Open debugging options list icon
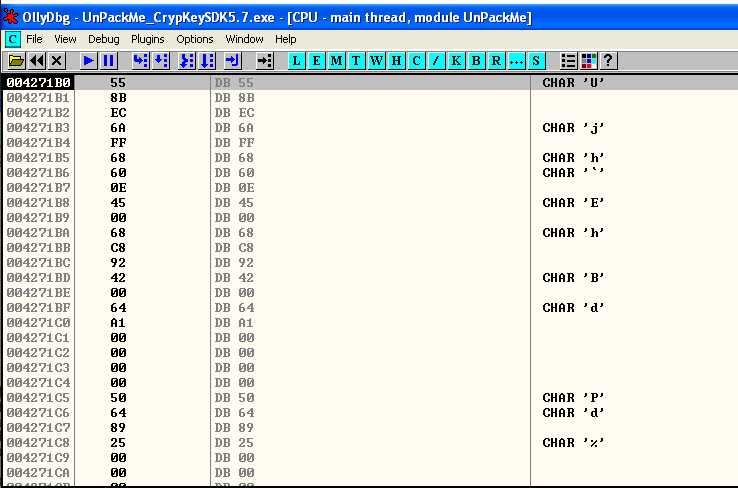This screenshot has width=738, height=488. tap(569, 61)
